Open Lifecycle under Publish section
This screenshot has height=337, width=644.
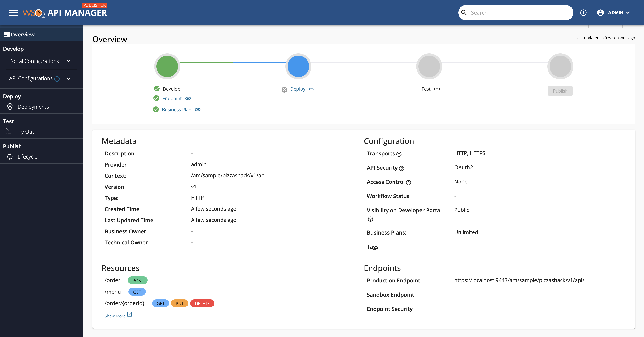click(x=27, y=157)
